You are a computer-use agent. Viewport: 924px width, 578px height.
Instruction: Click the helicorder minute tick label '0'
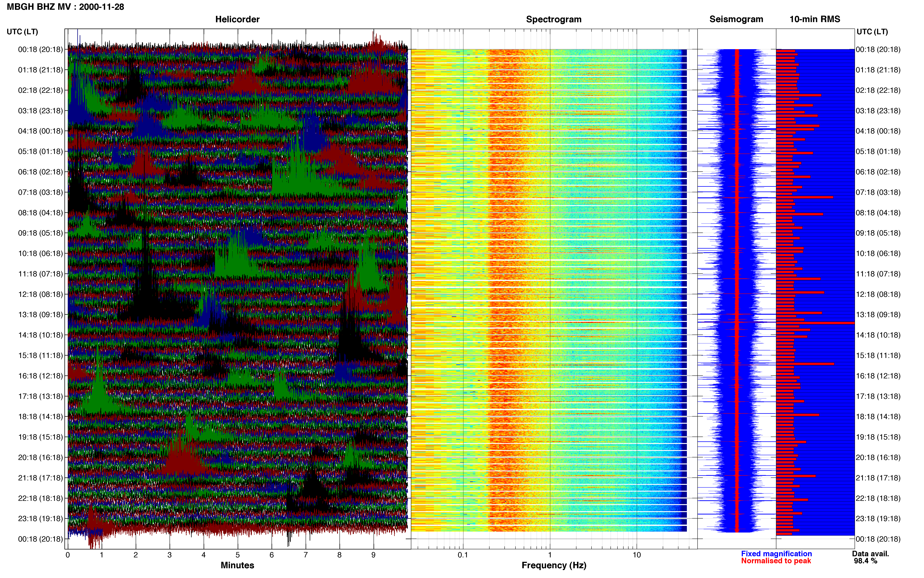point(68,555)
